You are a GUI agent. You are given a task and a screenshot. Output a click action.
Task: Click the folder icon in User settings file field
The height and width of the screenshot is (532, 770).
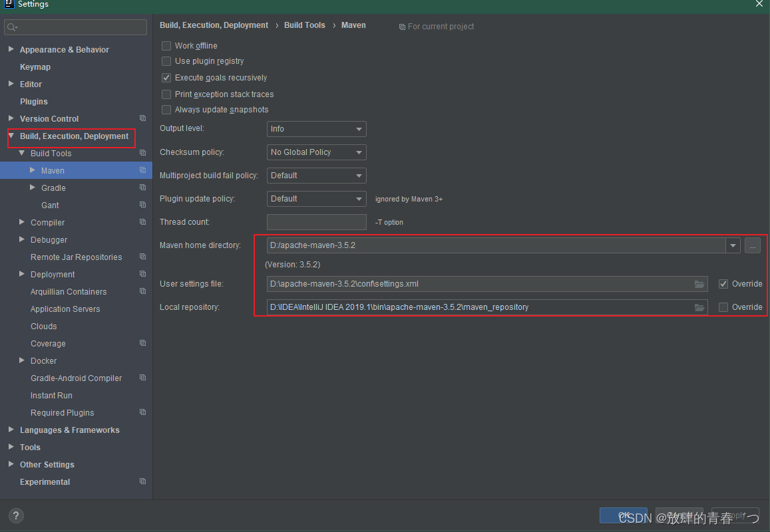[699, 284]
